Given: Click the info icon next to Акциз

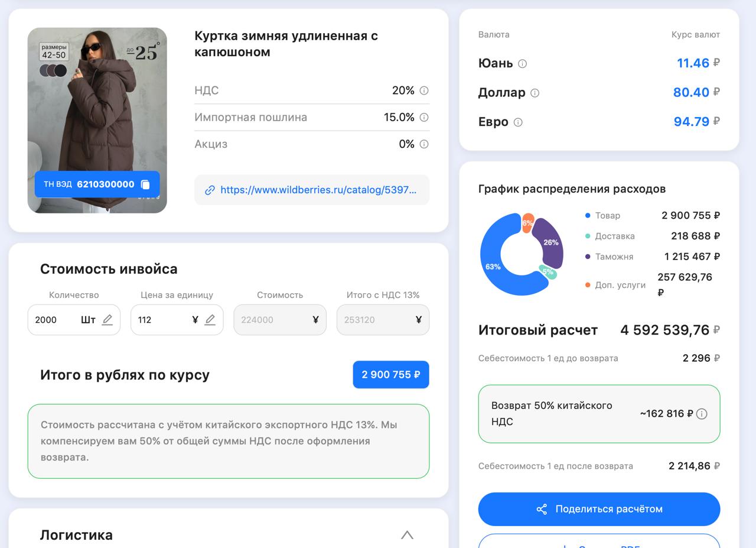Looking at the screenshot, I should pos(423,144).
